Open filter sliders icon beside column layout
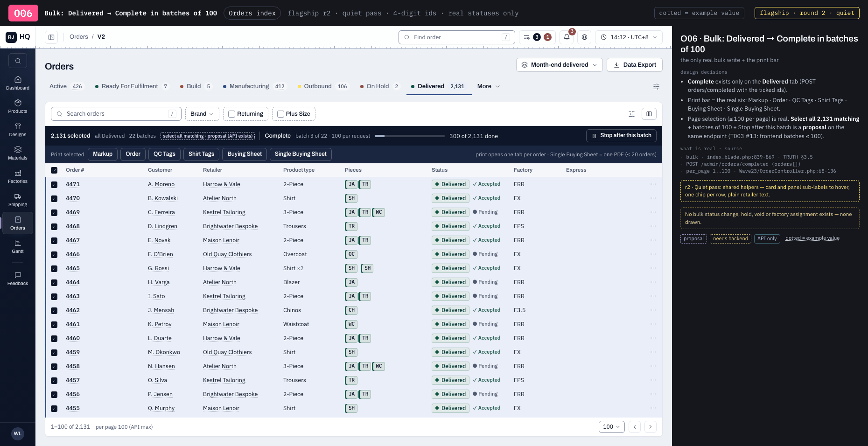This screenshot has width=868, height=446. click(x=631, y=114)
